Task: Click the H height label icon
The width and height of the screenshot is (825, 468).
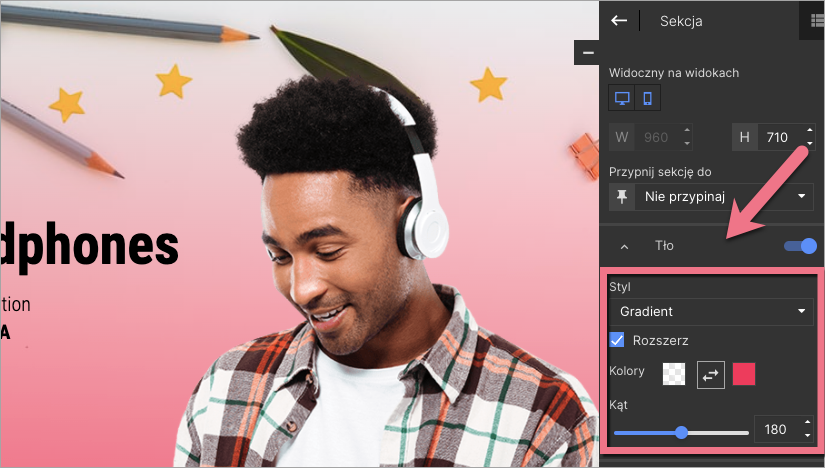Action: point(744,137)
